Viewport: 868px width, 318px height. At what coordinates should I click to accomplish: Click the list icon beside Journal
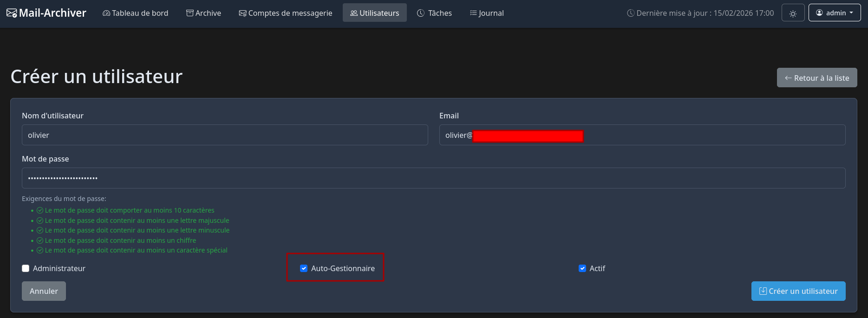click(473, 13)
